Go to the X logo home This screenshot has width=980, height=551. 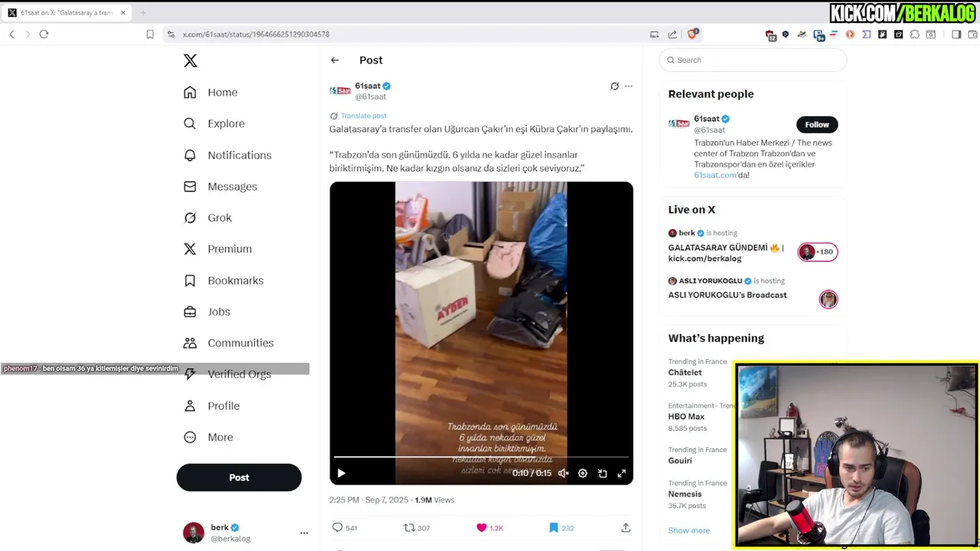(x=191, y=60)
